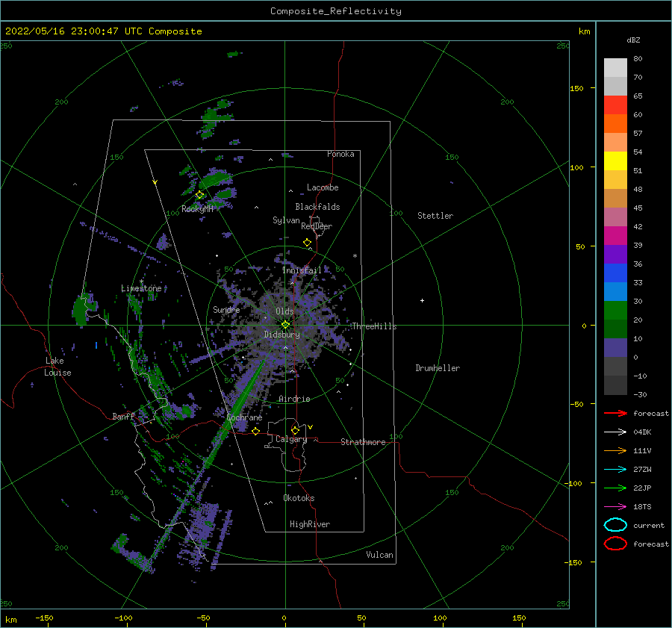Click the white asterisk above Limestone

(x=141, y=282)
